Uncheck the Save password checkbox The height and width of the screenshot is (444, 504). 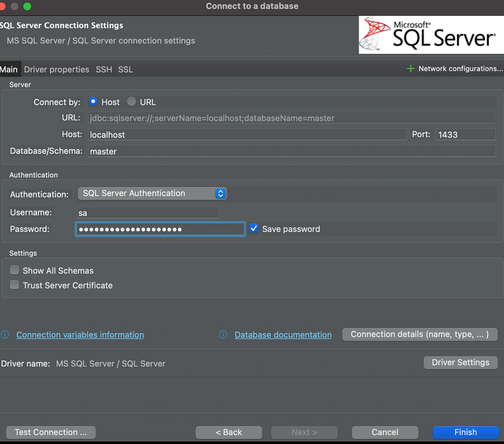[x=254, y=228]
